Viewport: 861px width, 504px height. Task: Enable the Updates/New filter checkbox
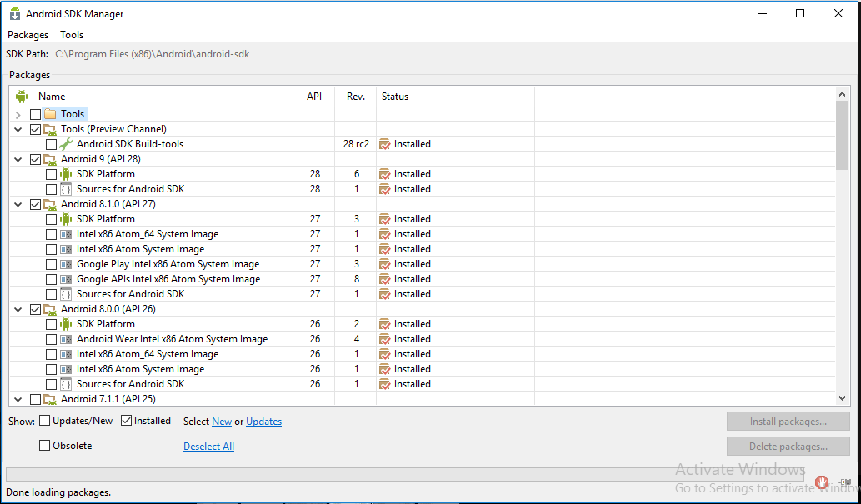45,421
